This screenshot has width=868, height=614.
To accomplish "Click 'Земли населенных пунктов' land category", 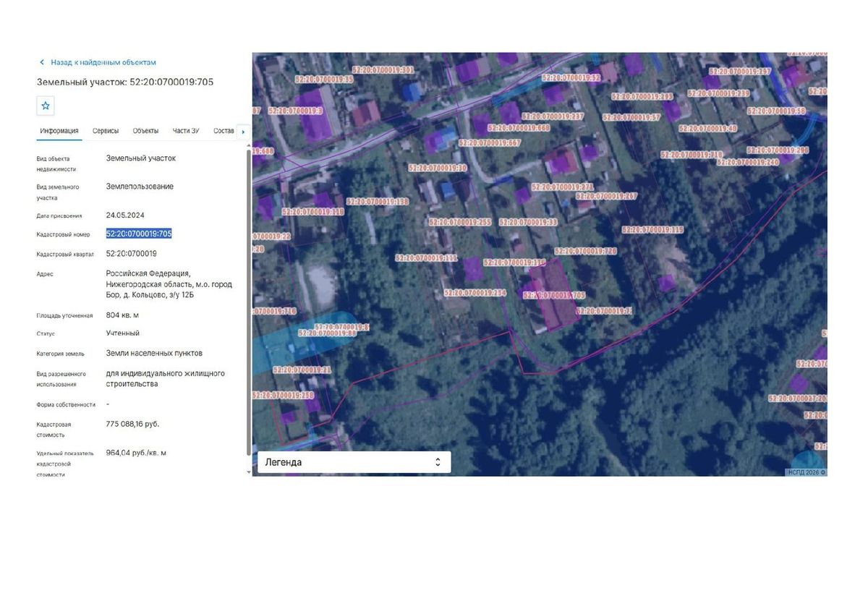I will pos(154,354).
